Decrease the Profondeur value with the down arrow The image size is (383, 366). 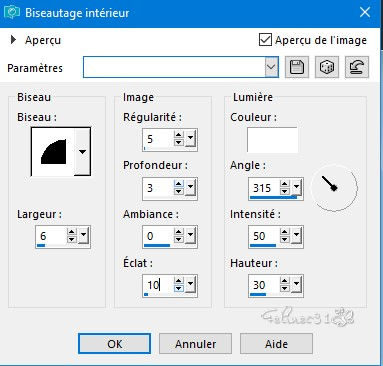[x=179, y=191]
